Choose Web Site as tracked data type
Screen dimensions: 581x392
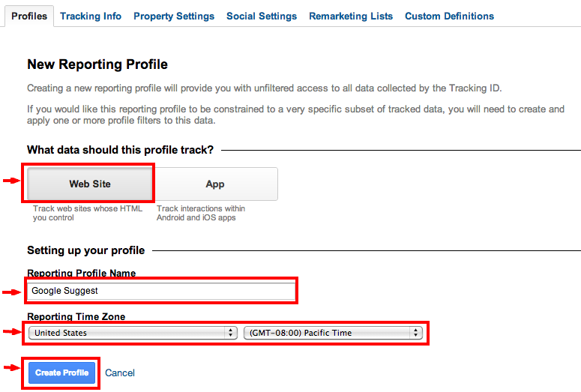(x=90, y=184)
